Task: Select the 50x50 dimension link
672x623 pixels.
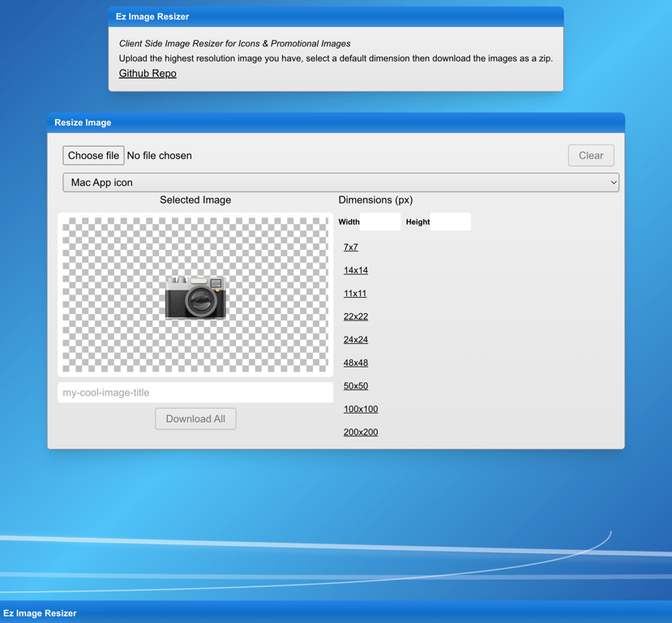Action: pyautogui.click(x=356, y=386)
